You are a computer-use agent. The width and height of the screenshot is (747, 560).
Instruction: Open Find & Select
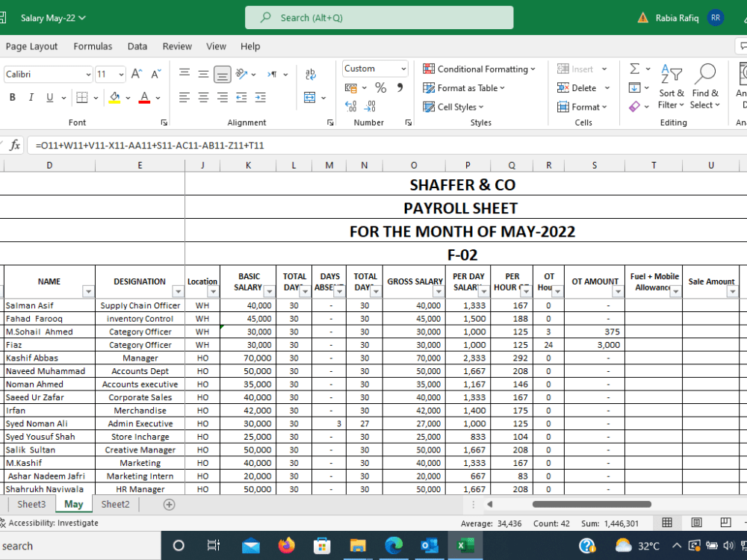[705, 87]
